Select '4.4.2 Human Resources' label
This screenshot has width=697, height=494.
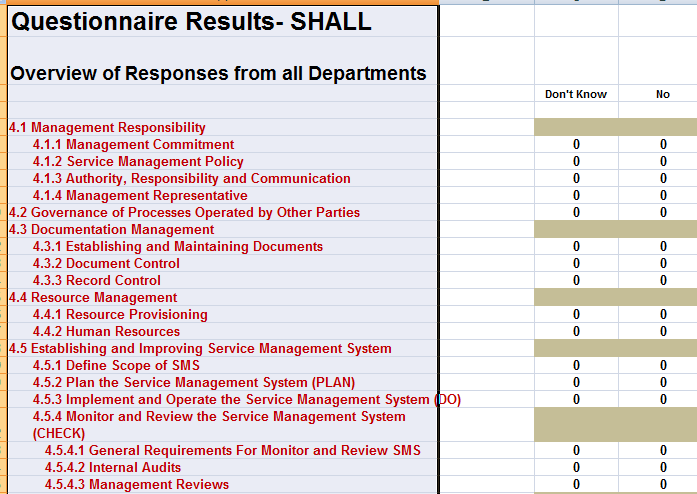pos(106,331)
